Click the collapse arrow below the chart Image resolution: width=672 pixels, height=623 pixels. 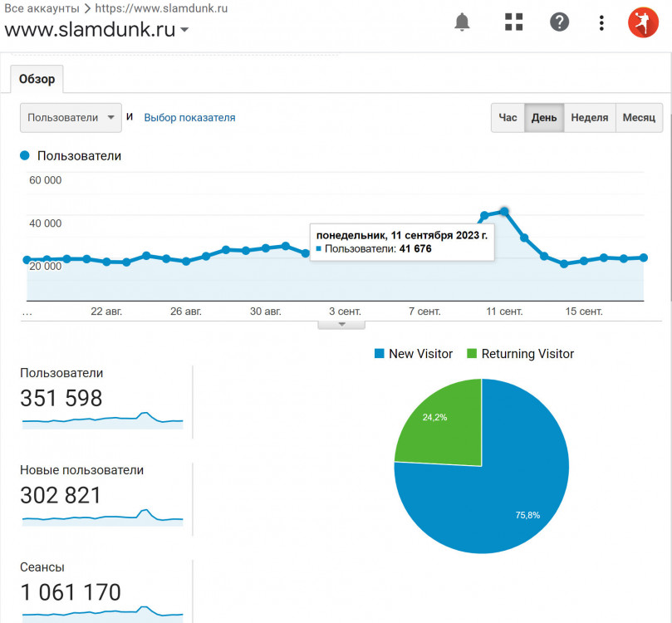click(341, 324)
